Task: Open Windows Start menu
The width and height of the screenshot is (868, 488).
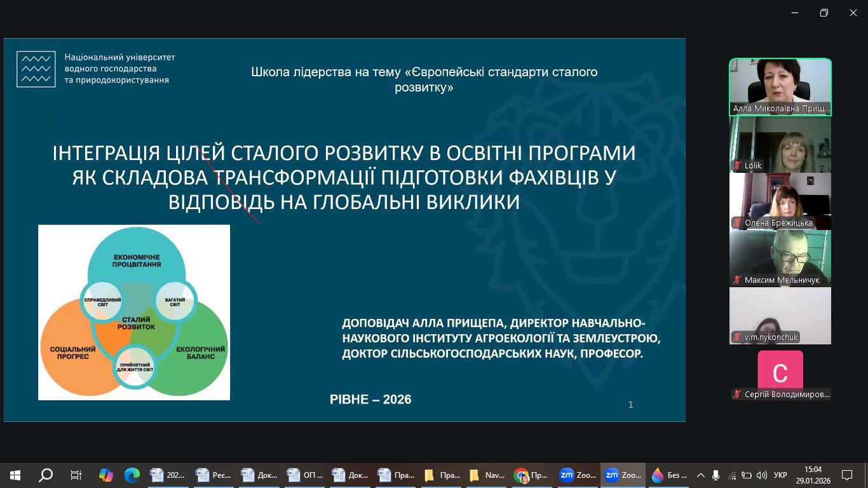Action: point(15,475)
